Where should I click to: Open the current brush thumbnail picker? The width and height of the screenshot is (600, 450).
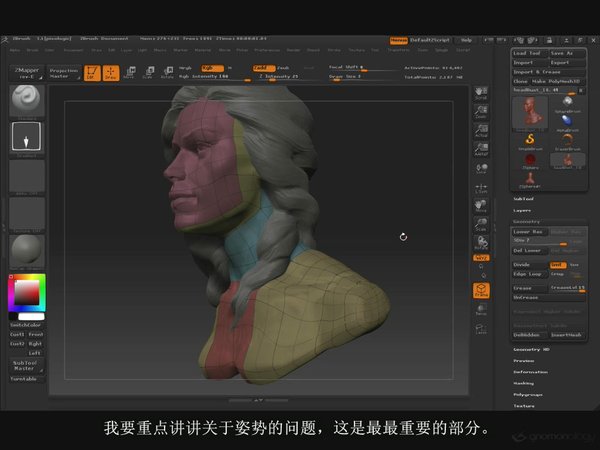click(x=26, y=100)
